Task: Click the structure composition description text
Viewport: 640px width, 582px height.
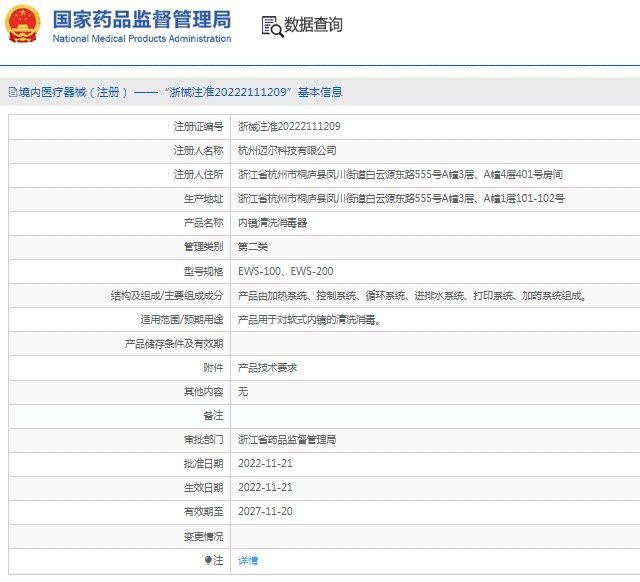Action: (x=412, y=295)
